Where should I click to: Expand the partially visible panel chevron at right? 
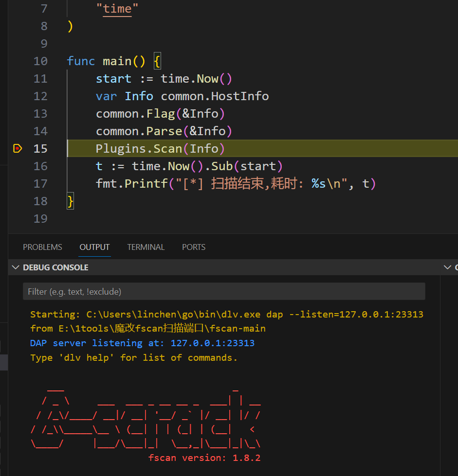tap(448, 267)
